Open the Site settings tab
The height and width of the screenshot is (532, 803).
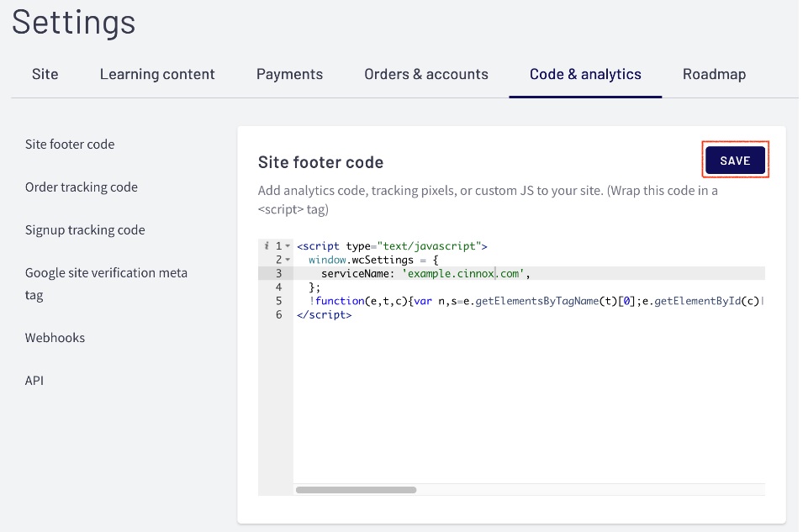point(45,74)
